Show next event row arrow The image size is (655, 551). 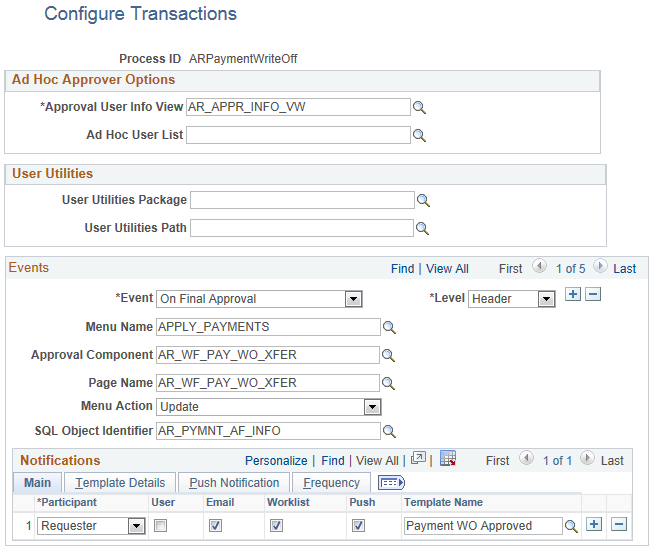coord(600,268)
